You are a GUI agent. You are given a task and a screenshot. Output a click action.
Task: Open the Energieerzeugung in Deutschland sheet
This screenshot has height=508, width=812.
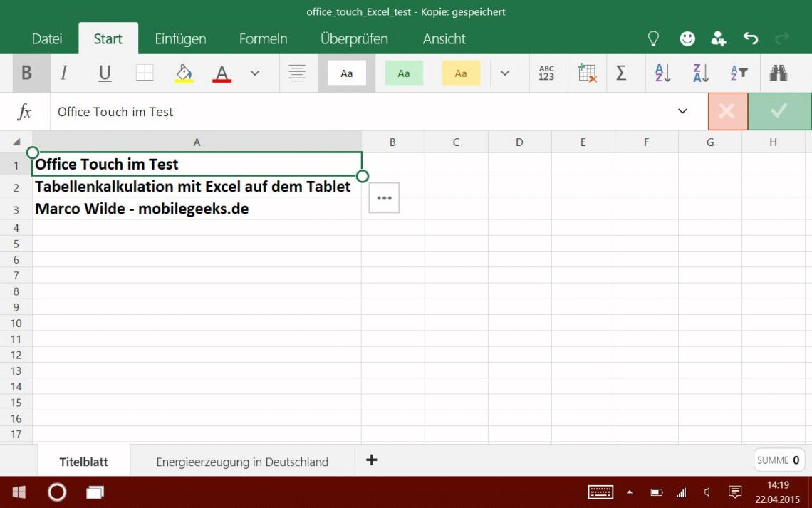pyautogui.click(x=242, y=461)
